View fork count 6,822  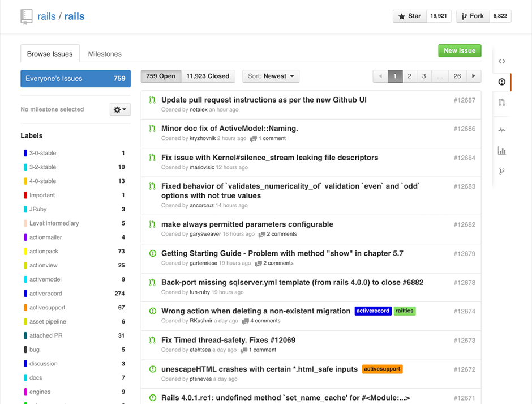(x=500, y=16)
